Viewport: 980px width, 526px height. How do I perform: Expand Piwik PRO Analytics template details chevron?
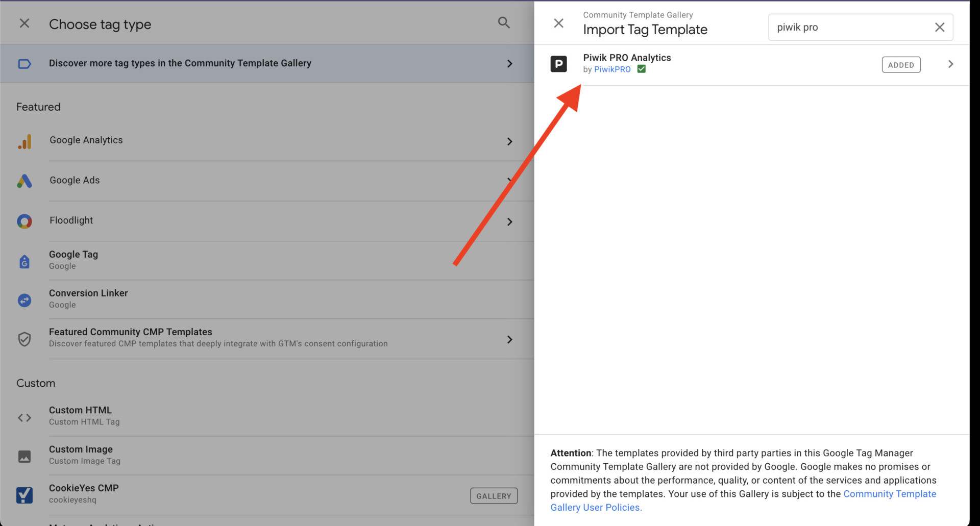pos(950,64)
